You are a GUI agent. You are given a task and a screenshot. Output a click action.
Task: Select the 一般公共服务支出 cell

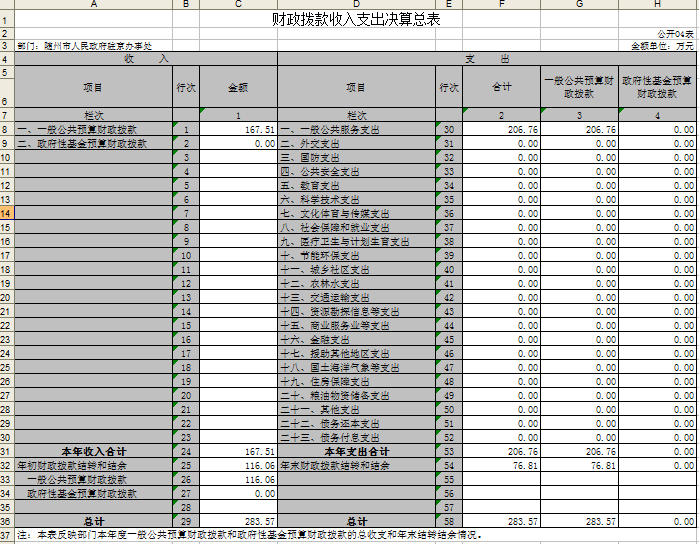[356, 130]
